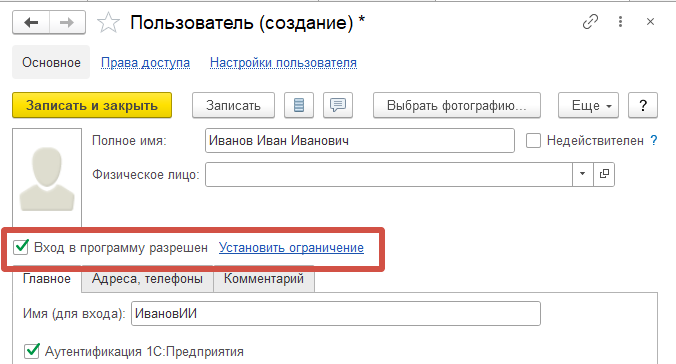
Task: Click the blue question mark near Недействителен
Action: [x=654, y=141]
